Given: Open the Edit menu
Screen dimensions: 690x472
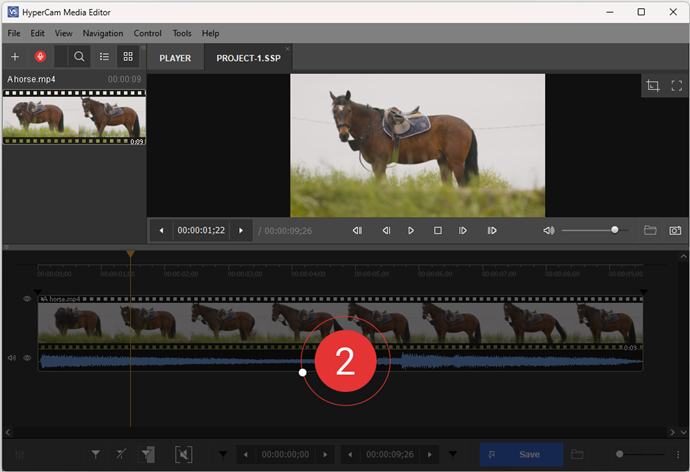Looking at the screenshot, I should click(37, 33).
